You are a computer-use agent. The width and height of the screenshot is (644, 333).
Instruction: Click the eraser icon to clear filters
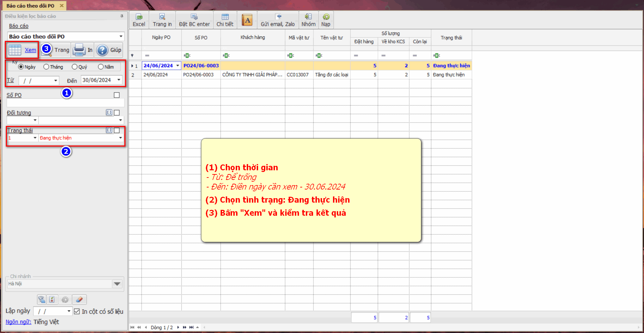pos(79,300)
